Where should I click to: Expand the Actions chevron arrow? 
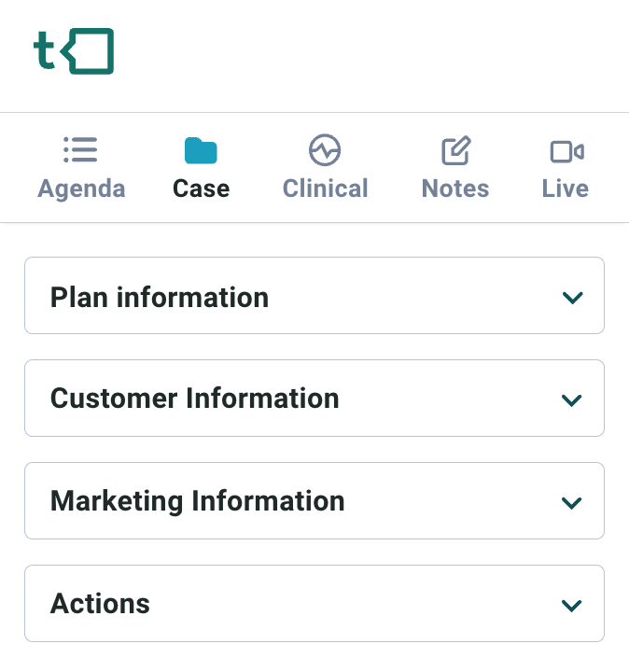tap(571, 606)
